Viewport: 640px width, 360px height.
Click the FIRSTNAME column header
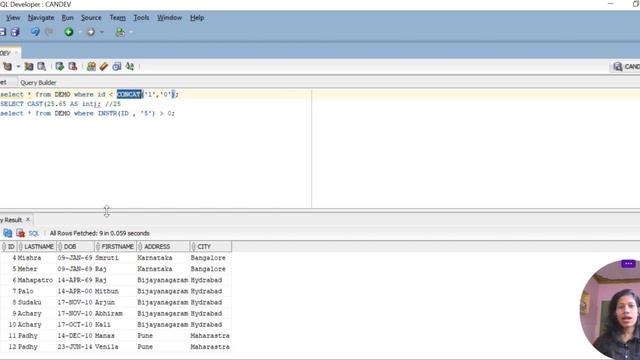[x=116, y=247]
